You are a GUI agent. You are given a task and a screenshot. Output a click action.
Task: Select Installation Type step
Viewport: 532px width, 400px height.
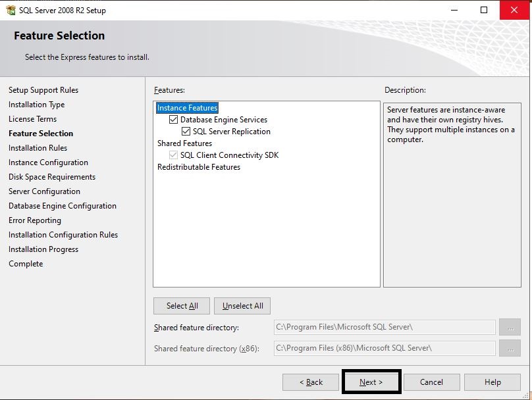click(x=37, y=105)
